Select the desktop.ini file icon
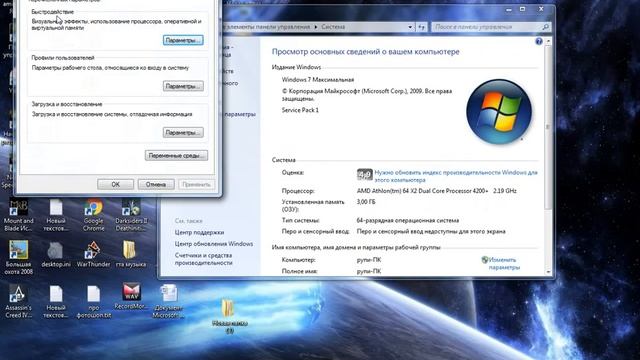 [x=56, y=255]
